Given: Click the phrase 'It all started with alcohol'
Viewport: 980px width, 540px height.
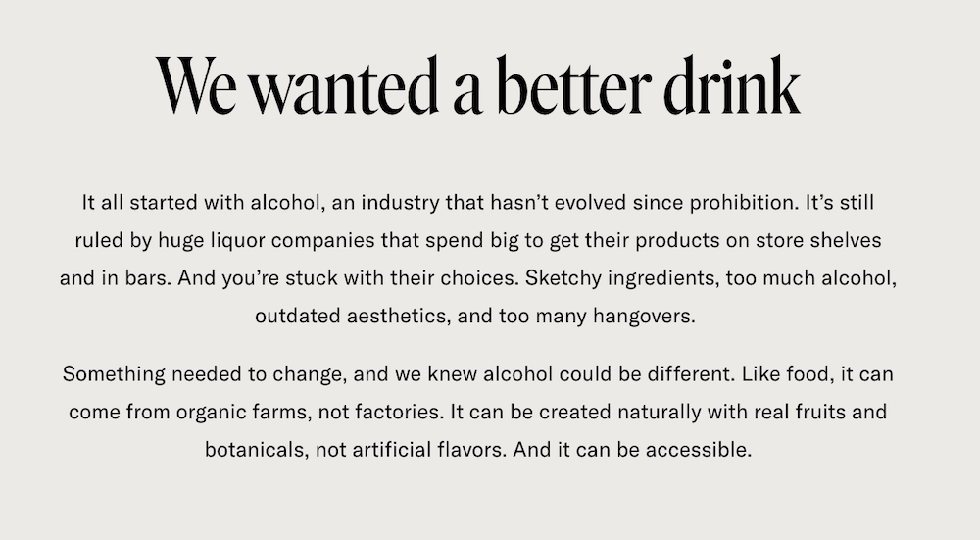Looking at the screenshot, I should [x=203, y=203].
